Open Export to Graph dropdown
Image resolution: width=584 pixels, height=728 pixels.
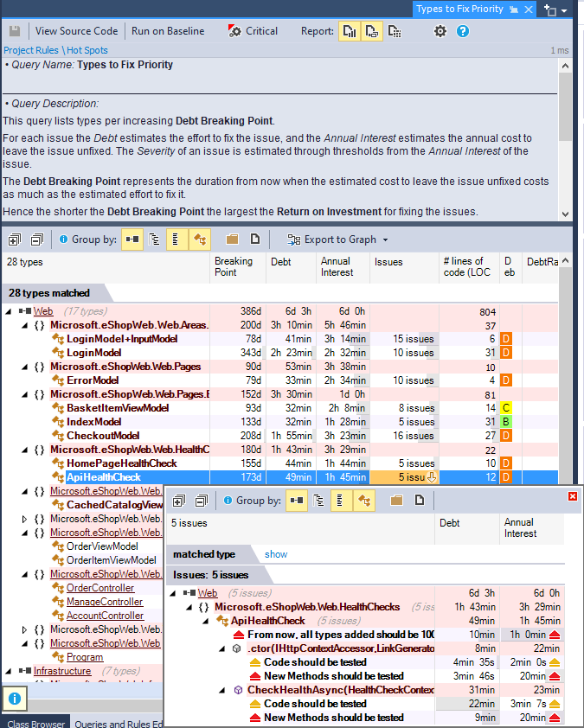pyautogui.click(x=338, y=239)
